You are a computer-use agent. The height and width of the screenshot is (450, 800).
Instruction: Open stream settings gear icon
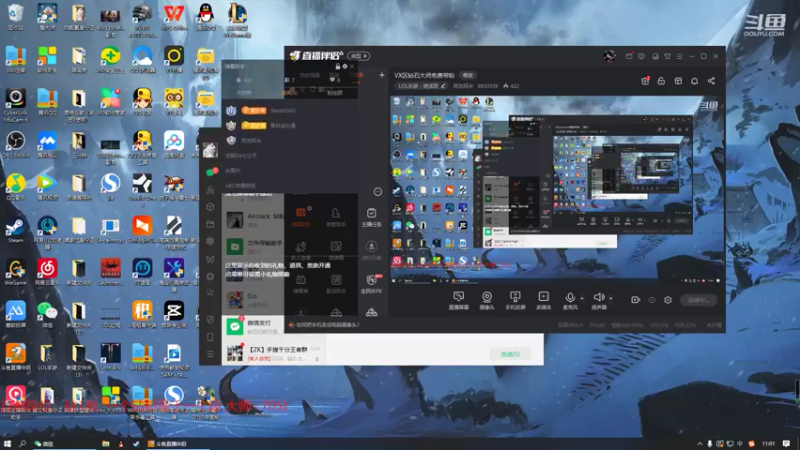coord(668,300)
